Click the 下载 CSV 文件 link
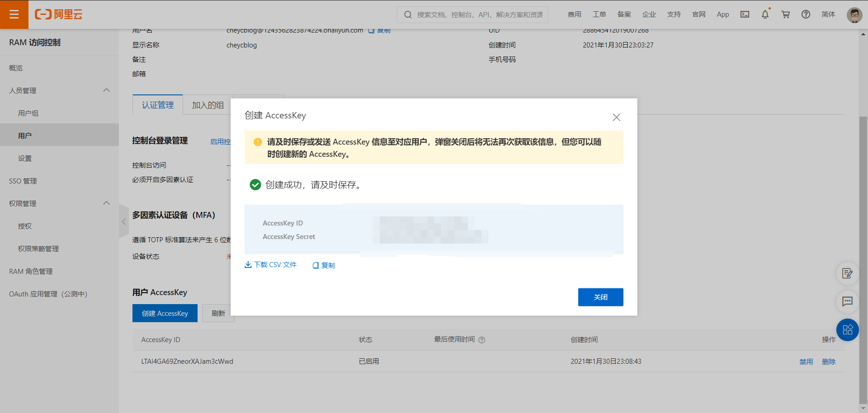The image size is (868, 413). point(275,265)
